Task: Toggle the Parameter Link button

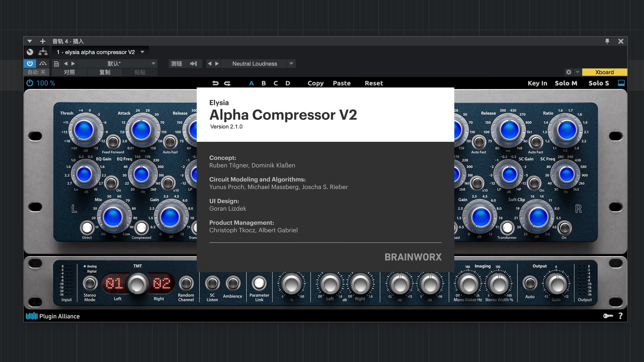Action: [x=259, y=283]
